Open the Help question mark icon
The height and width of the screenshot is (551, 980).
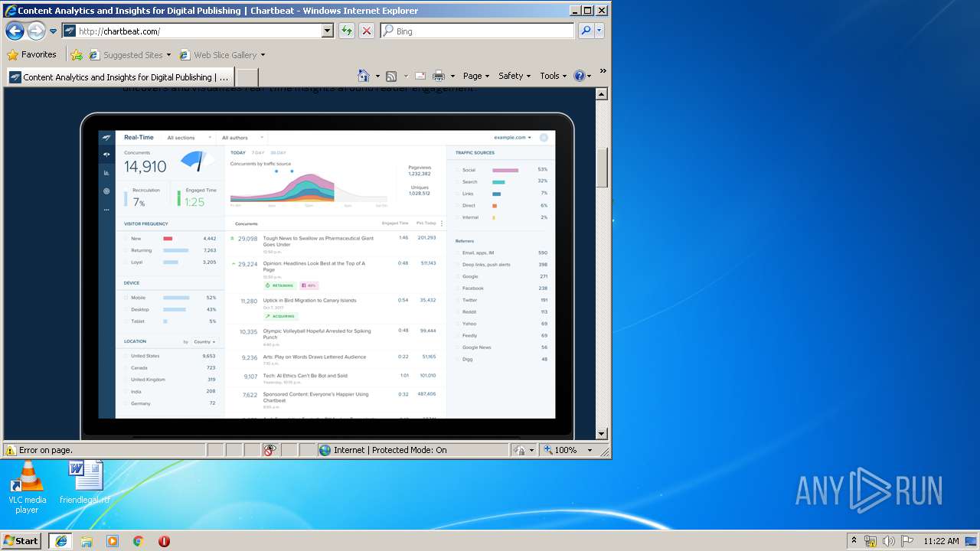point(579,76)
